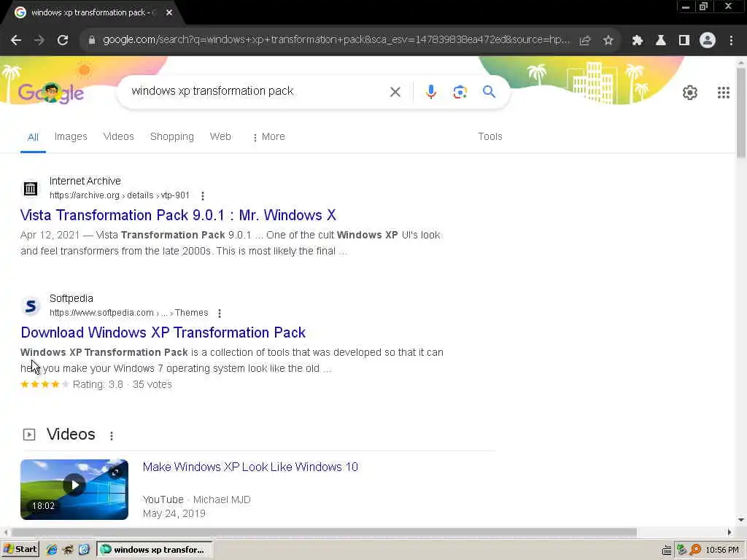747x560 pixels.
Task: Reload the page with refresh icon
Action: (63, 40)
